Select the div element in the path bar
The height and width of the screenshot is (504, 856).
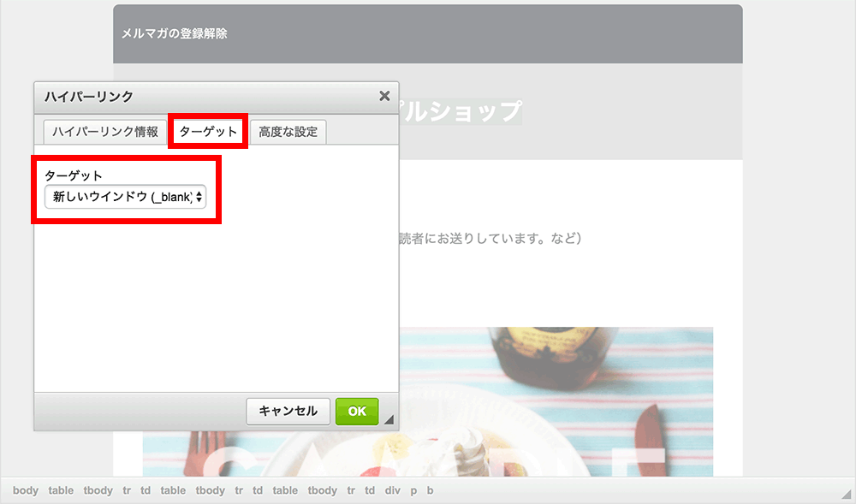(393, 490)
